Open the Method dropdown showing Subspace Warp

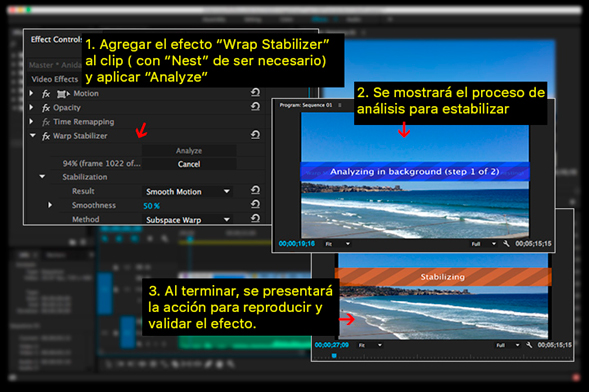pos(187,220)
